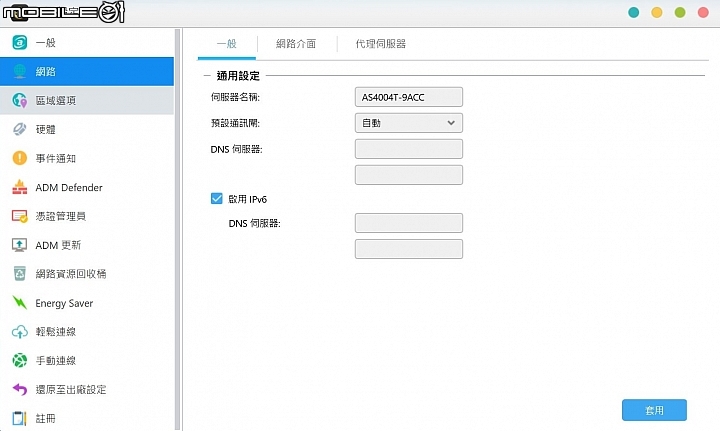
Task: Select the 網路 globe icon
Action: [x=19, y=71]
